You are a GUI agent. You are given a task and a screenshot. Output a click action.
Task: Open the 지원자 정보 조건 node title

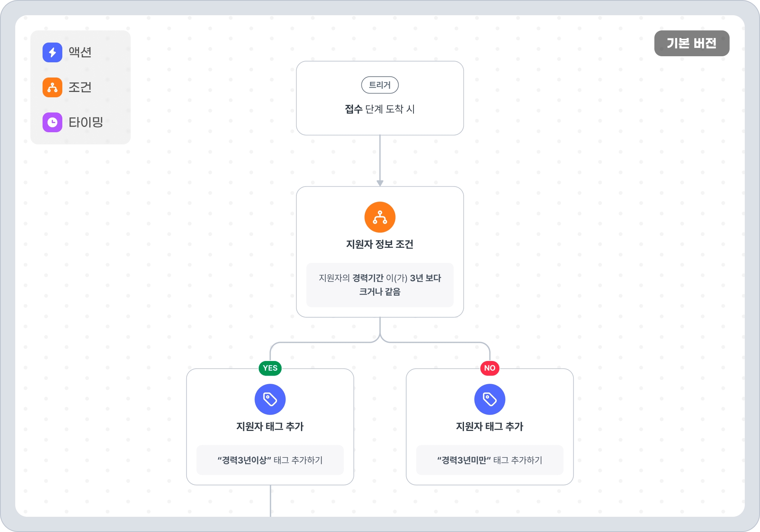[380, 244]
